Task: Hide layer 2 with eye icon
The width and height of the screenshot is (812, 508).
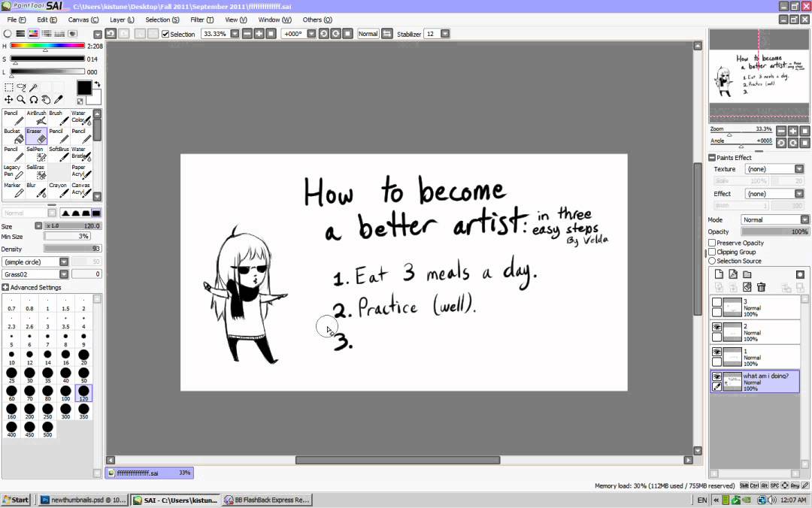Action: [x=717, y=327]
